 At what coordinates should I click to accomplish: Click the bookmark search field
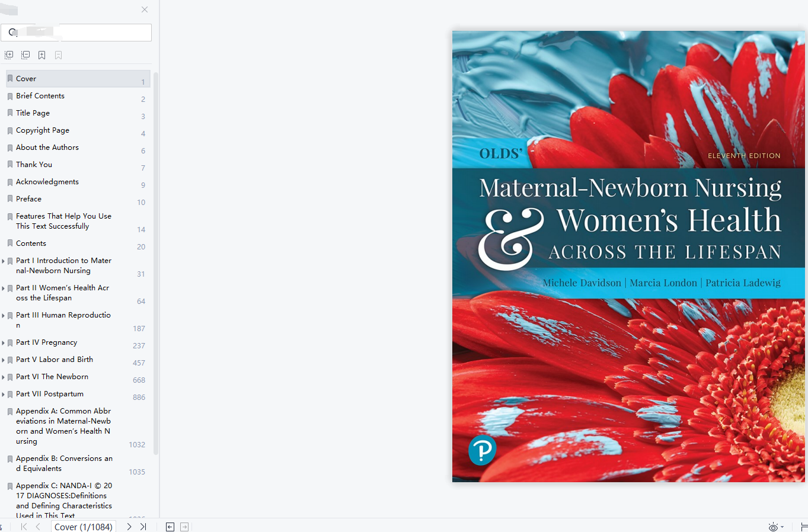[x=76, y=33]
